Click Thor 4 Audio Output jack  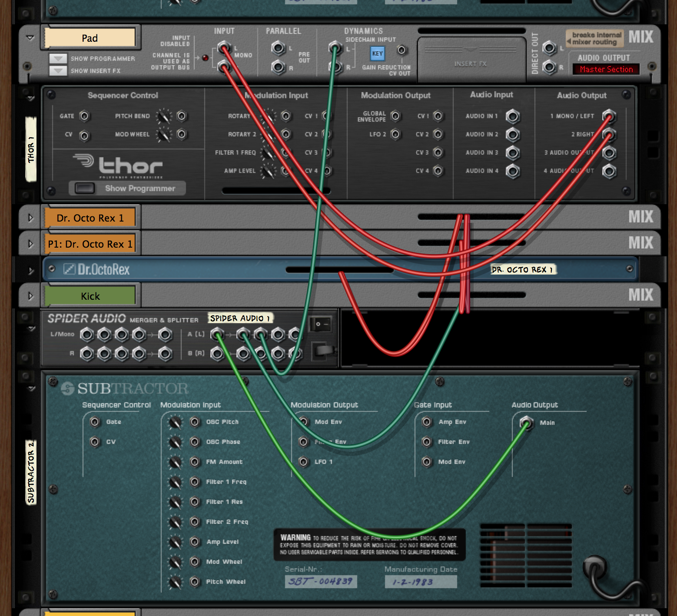coord(609,171)
